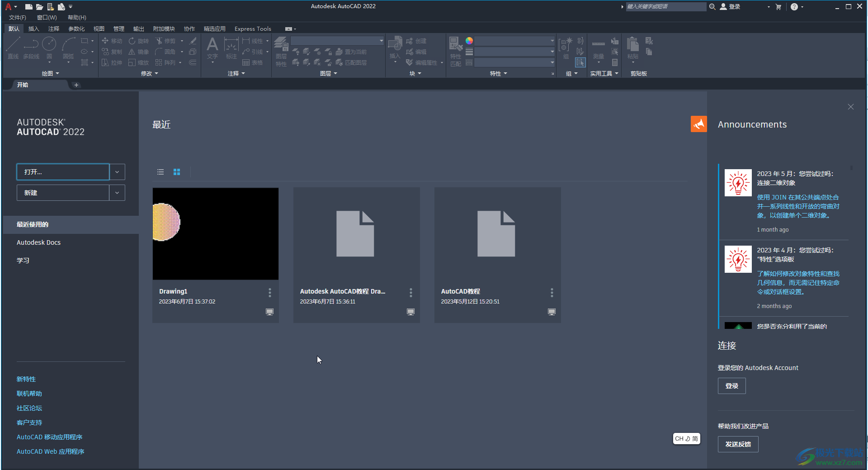This screenshot has height=470, width=868.
Task: Open the File menu
Action: pyautogui.click(x=18, y=18)
